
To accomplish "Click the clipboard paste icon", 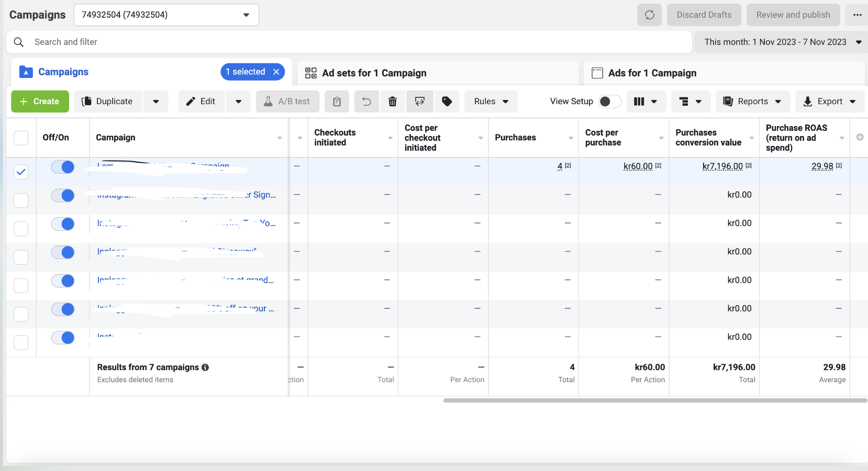I will coord(337,102).
